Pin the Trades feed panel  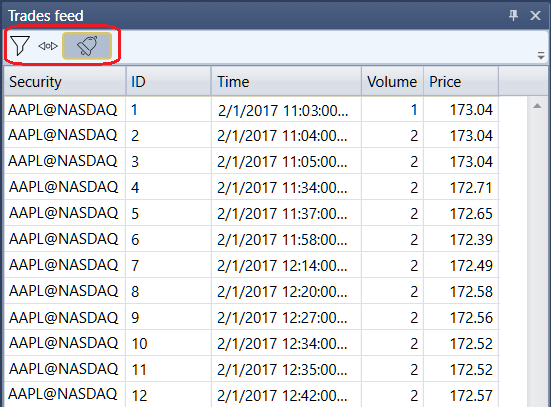[513, 15]
